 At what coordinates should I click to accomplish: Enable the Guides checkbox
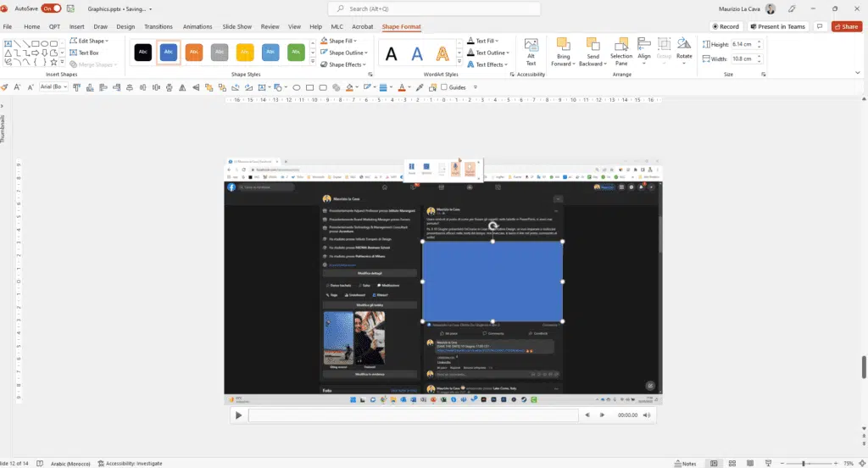pos(443,87)
